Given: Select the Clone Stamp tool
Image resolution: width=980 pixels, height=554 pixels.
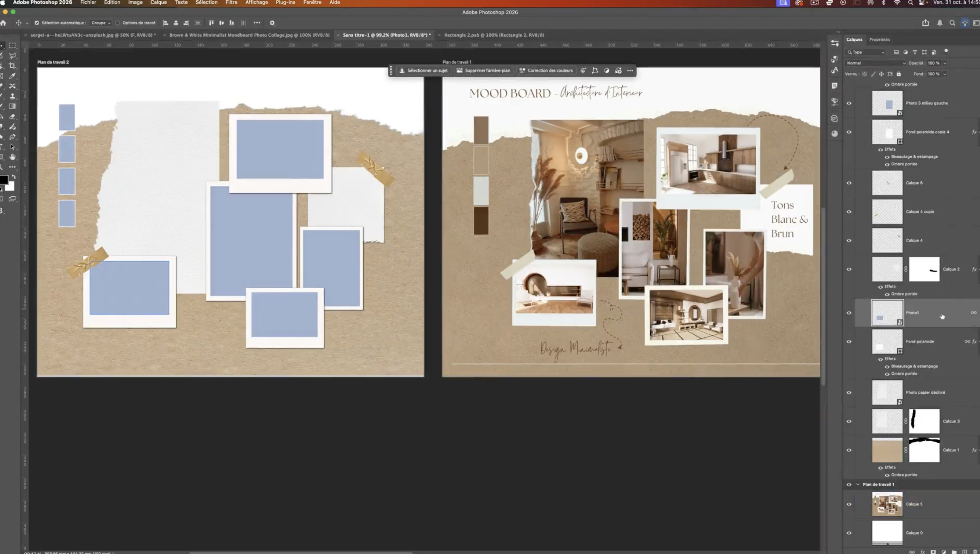Looking at the screenshot, I should [12, 96].
